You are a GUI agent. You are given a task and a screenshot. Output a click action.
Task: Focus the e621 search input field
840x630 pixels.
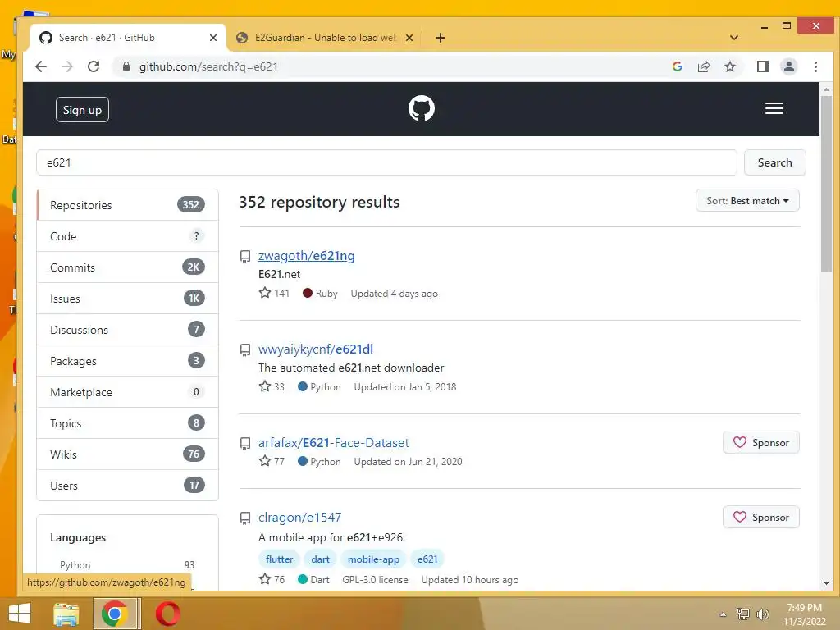coord(386,162)
